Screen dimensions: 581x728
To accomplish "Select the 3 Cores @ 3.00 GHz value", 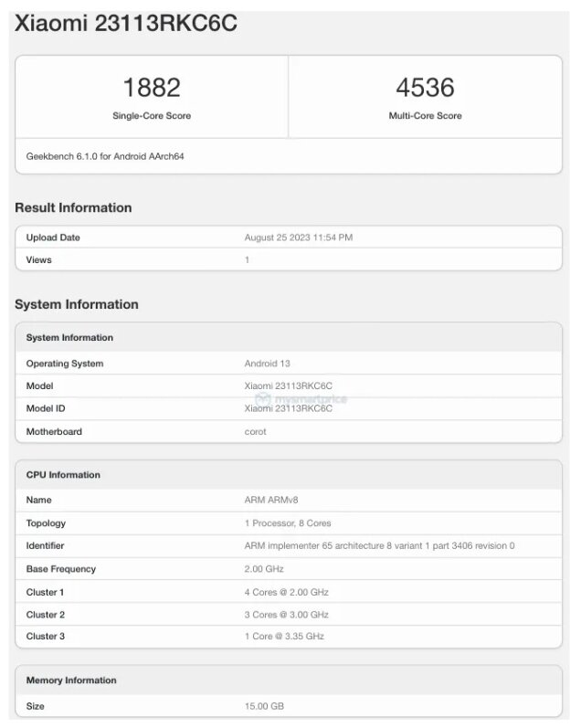I will tap(287, 615).
